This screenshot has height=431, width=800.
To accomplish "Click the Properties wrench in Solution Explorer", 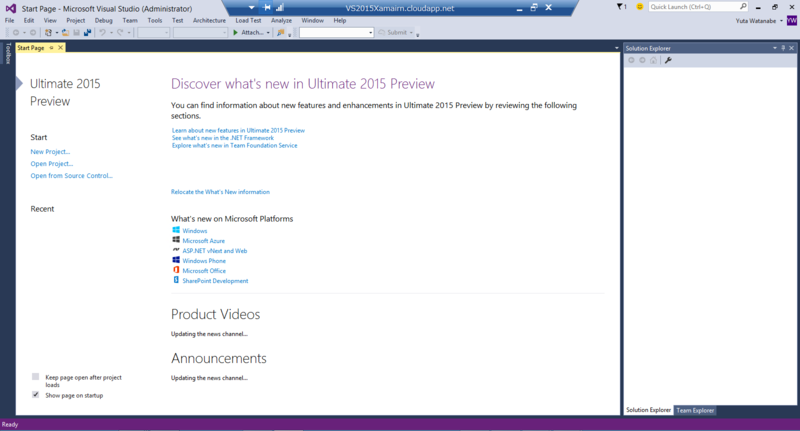I will tap(668, 60).
